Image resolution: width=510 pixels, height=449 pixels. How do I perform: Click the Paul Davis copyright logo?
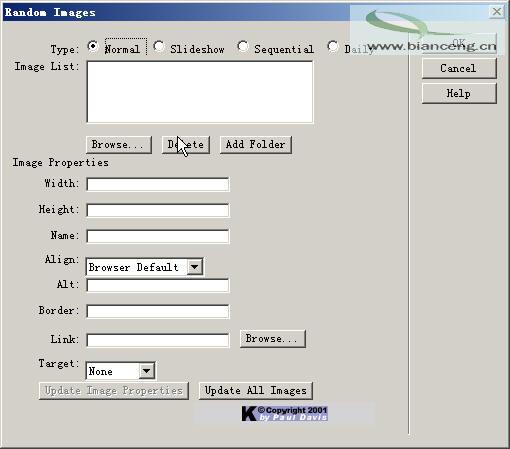[284, 414]
